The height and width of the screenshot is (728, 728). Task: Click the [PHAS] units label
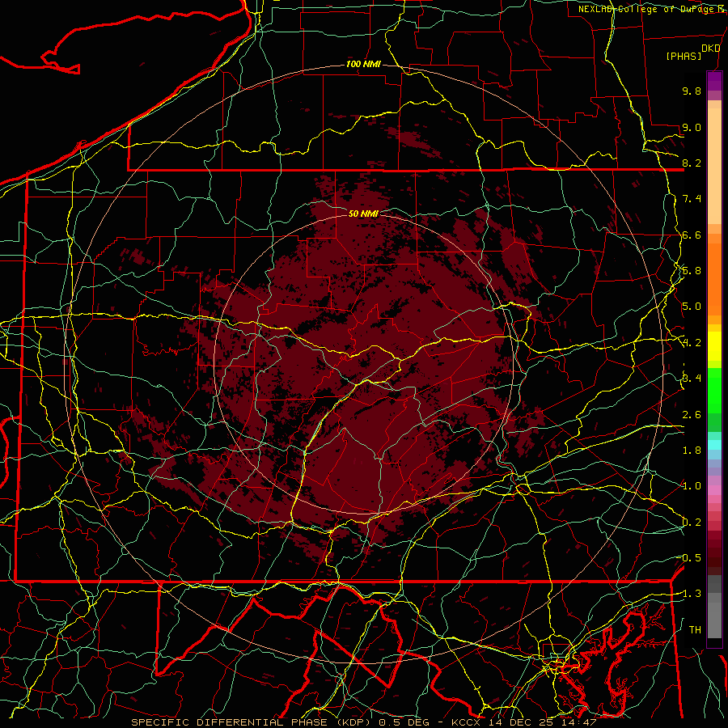(684, 57)
